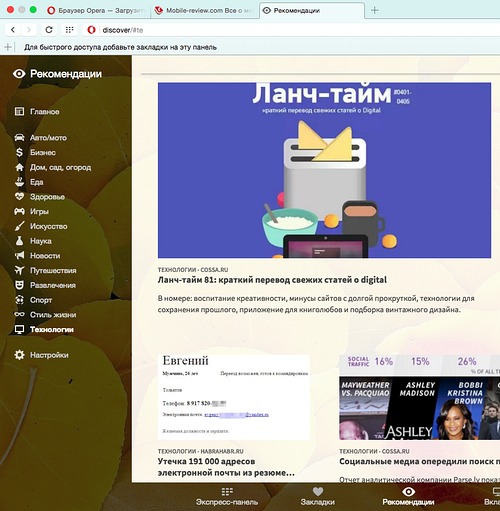500x511 pixels.
Task: Click the bookmarks bar hint Для быстрого доступа
Action: (120, 47)
